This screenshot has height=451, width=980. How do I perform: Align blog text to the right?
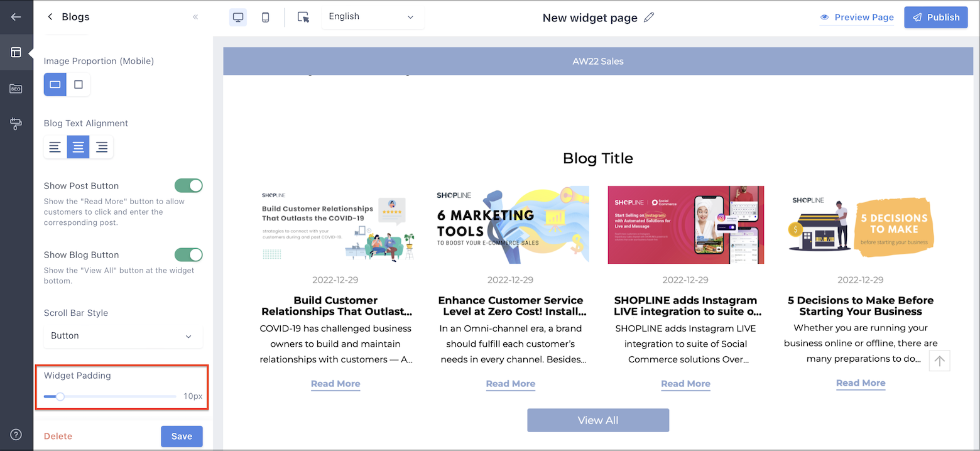[x=102, y=147]
